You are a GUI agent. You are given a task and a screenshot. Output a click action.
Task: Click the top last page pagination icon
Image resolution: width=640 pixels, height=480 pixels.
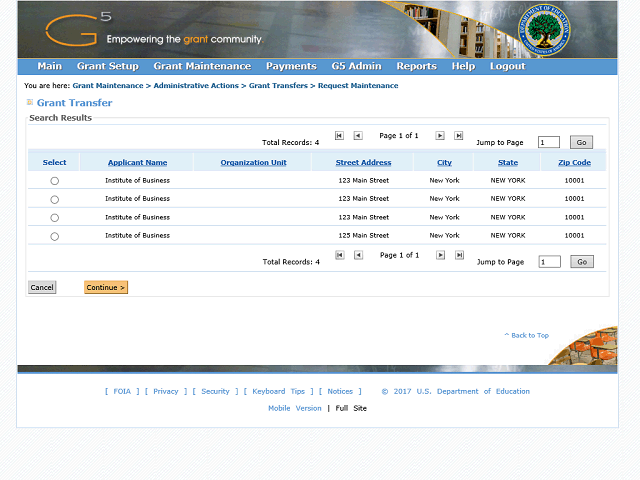pyautogui.click(x=459, y=135)
